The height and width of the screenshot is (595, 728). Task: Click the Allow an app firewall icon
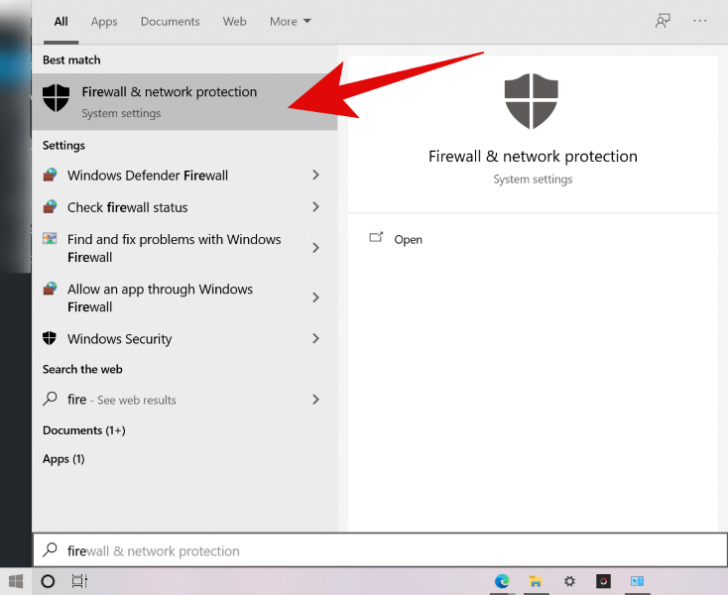point(50,289)
